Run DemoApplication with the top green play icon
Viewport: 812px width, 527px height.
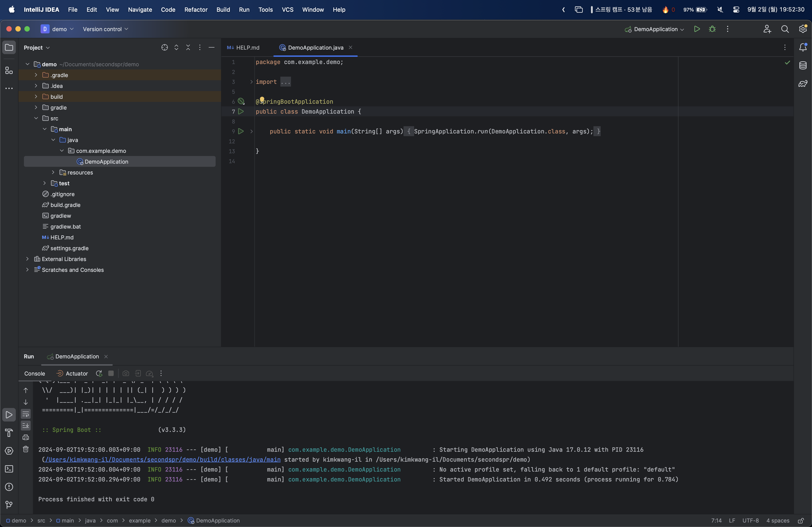697,29
